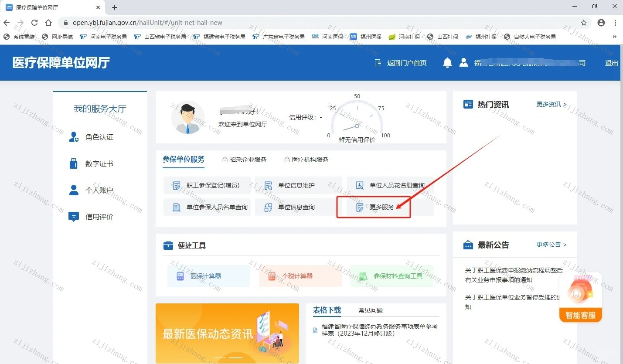
Task: Click 退出 to log out
Action: pos(612,63)
